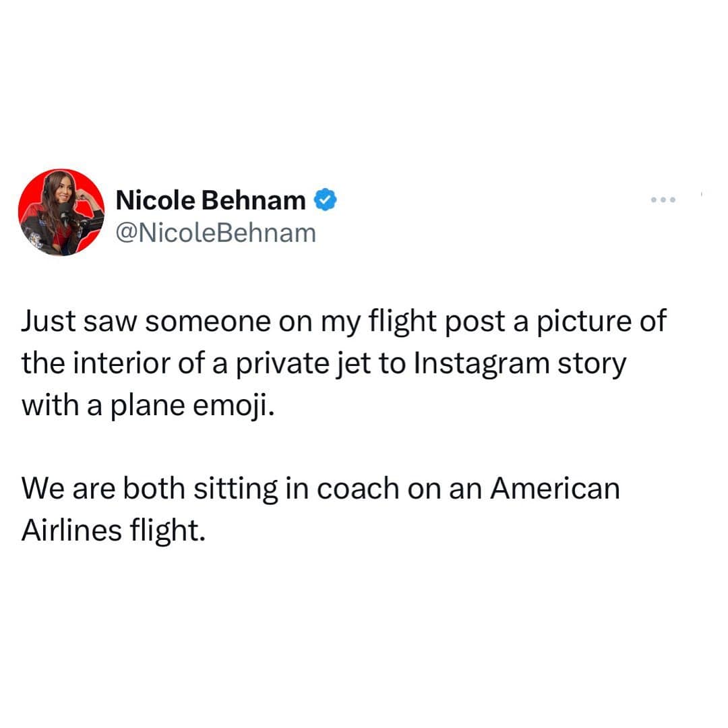
Task: Open the three-dot more options menu
Action: (x=663, y=200)
